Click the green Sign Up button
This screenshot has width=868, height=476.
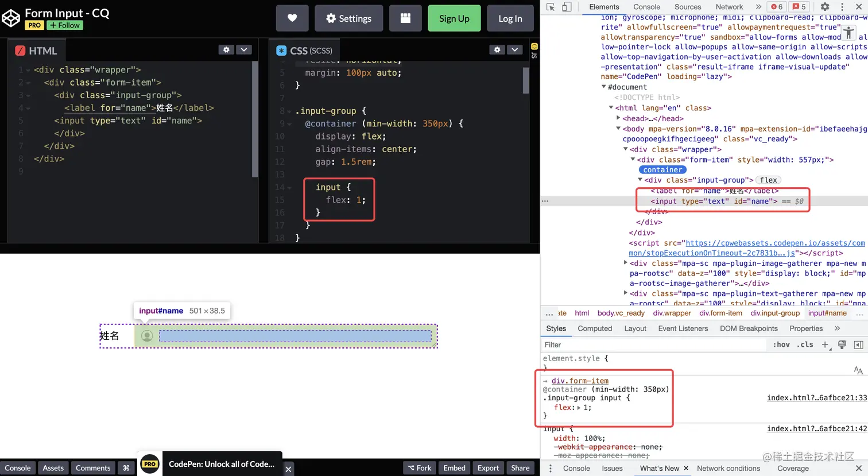pyautogui.click(x=454, y=18)
